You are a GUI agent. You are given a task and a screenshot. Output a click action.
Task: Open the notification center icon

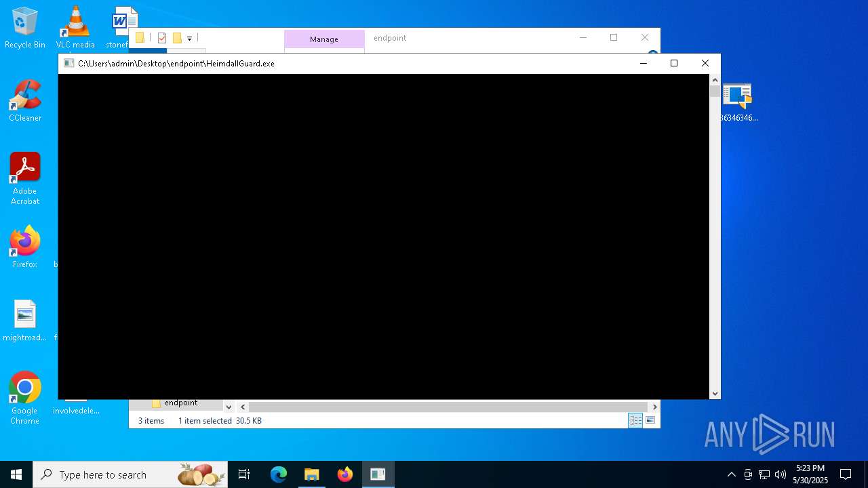pos(846,474)
